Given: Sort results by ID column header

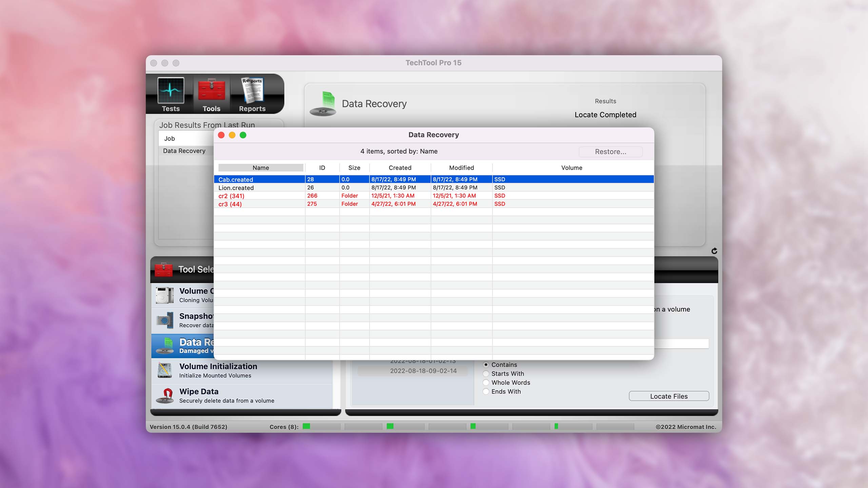Looking at the screenshot, I should [x=322, y=168].
